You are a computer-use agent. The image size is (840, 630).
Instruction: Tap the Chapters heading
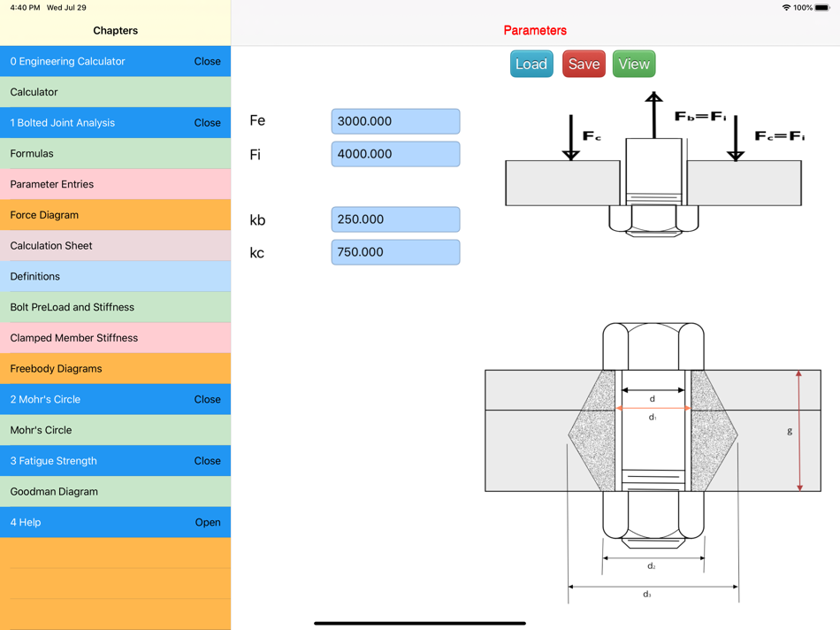(x=115, y=31)
